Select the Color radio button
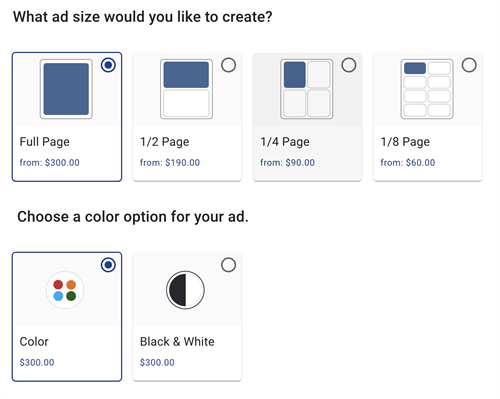This screenshot has height=399, width=500. pyautogui.click(x=108, y=265)
